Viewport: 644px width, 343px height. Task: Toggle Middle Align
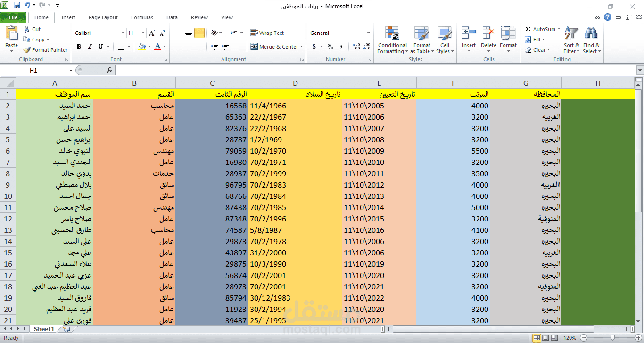point(189,33)
